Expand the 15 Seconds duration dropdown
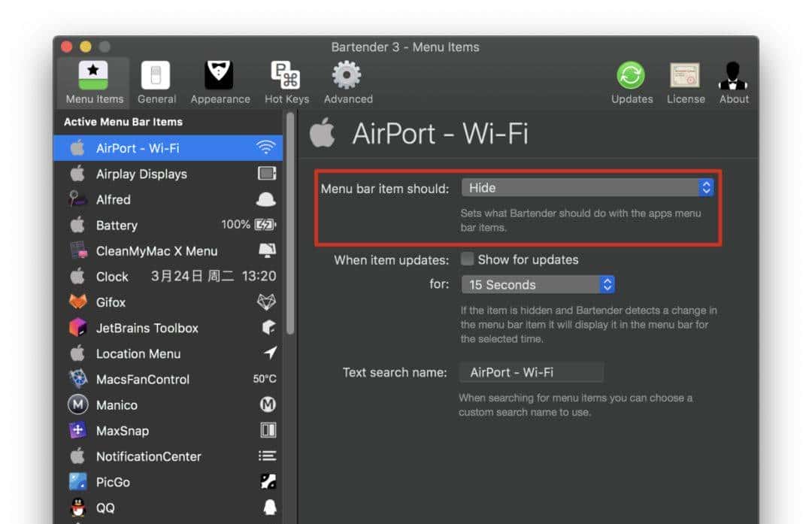The height and width of the screenshot is (524, 812). tap(538, 285)
